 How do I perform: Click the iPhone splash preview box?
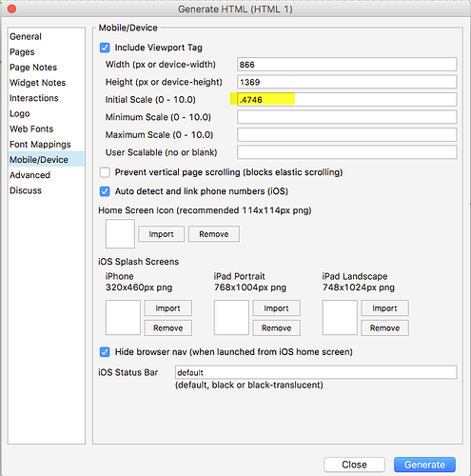[123, 318]
